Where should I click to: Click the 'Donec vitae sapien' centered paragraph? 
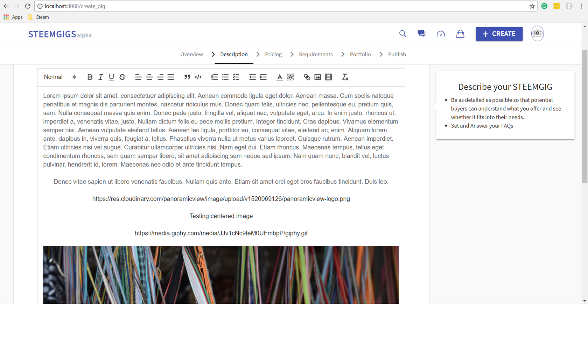click(x=221, y=182)
